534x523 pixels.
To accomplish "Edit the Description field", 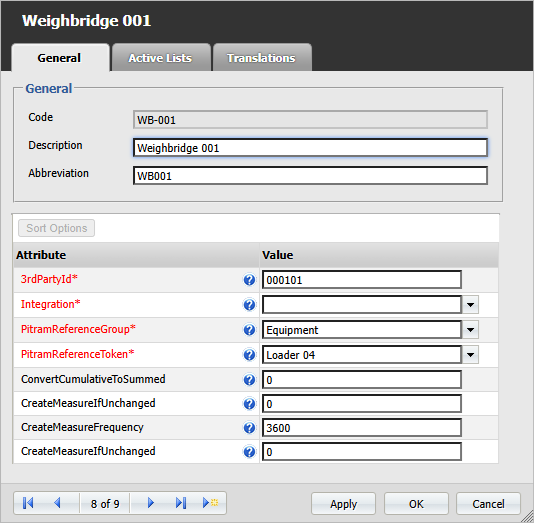I will coord(310,148).
